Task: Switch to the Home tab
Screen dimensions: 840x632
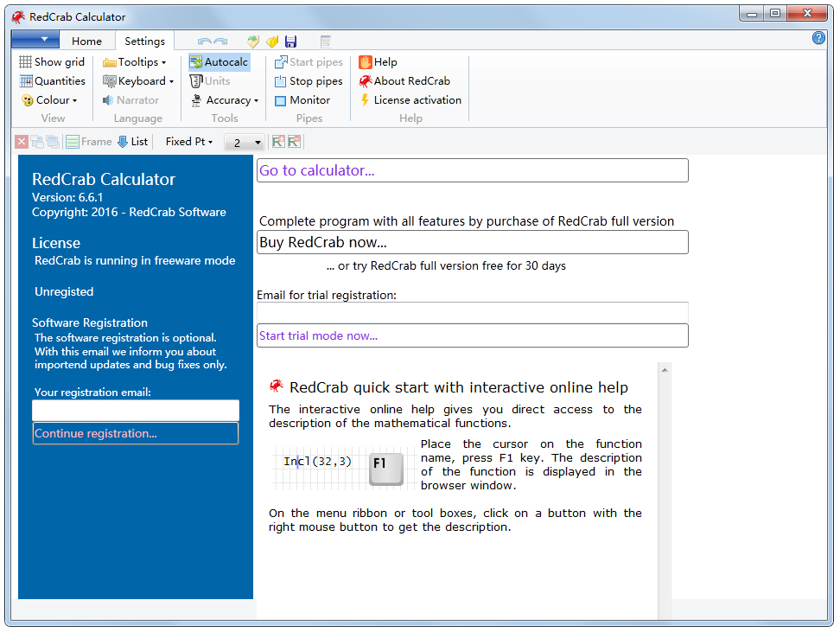Action: 86,41
